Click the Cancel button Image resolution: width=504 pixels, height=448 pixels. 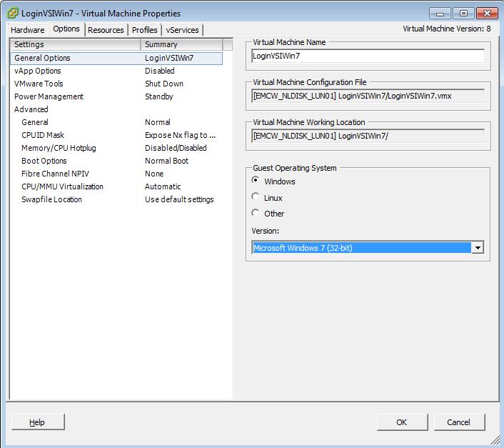(x=459, y=422)
